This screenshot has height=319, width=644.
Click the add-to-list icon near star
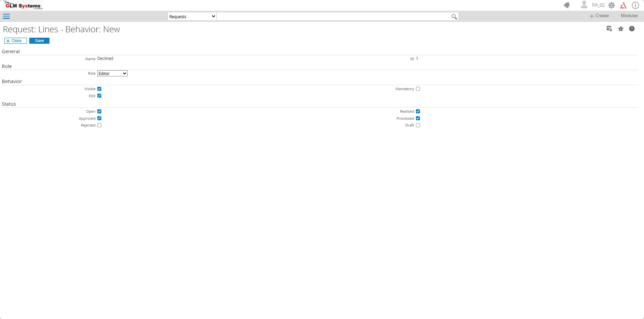[x=609, y=29]
